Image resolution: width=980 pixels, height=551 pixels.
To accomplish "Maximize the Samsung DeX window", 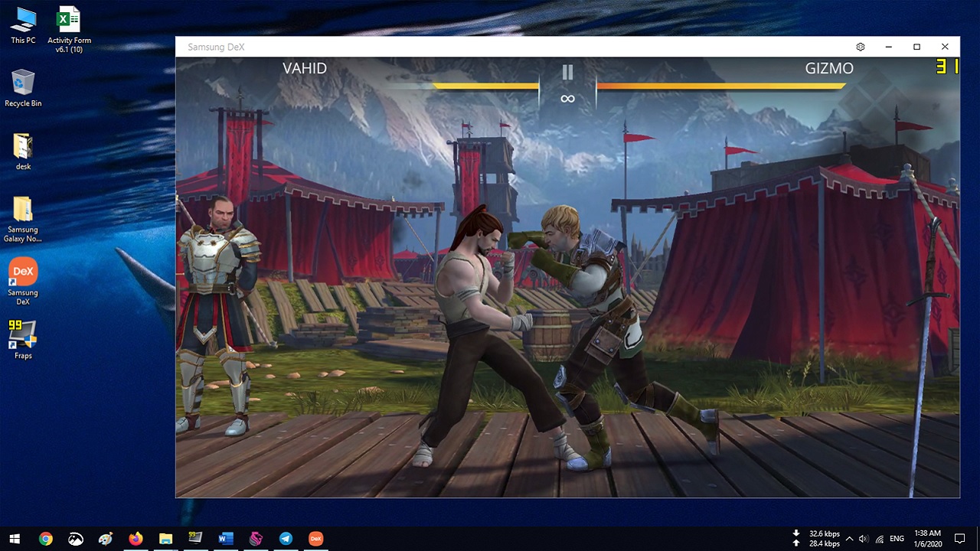I will [916, 47].
